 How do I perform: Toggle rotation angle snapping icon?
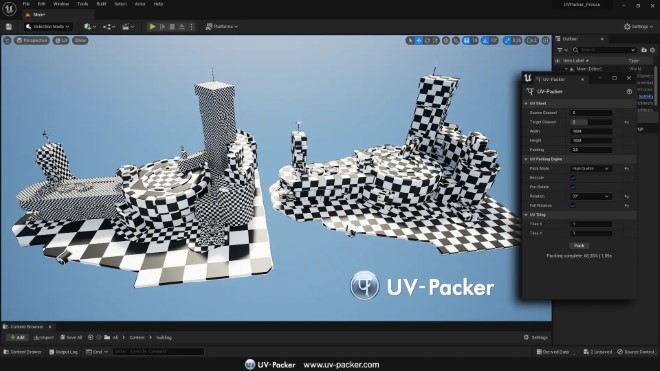[485, 40]
